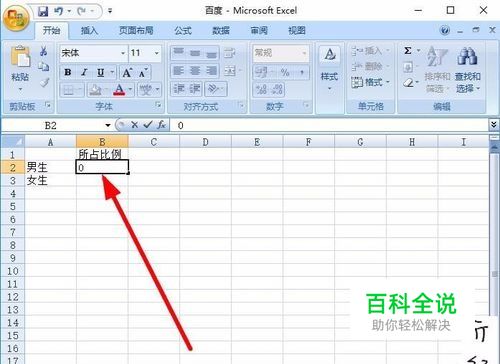
Task: Click the formula bar input
Action: coord(328,125)
